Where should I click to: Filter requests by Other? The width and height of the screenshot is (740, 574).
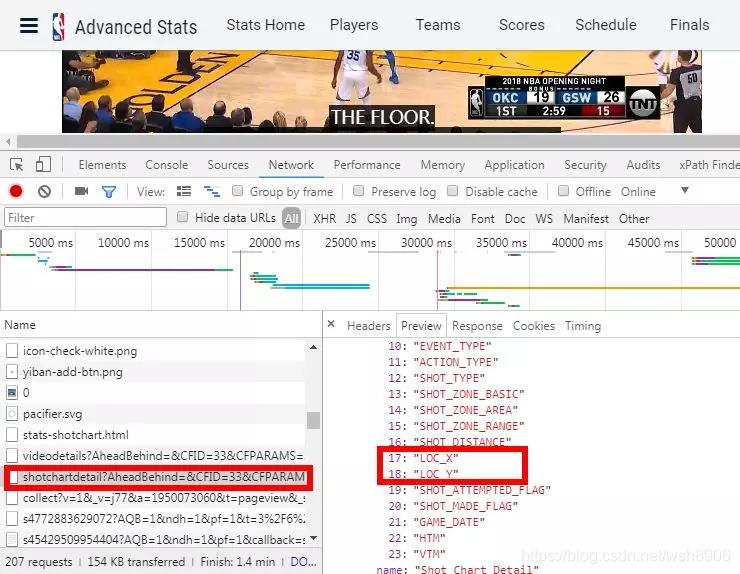coord(634,219)
